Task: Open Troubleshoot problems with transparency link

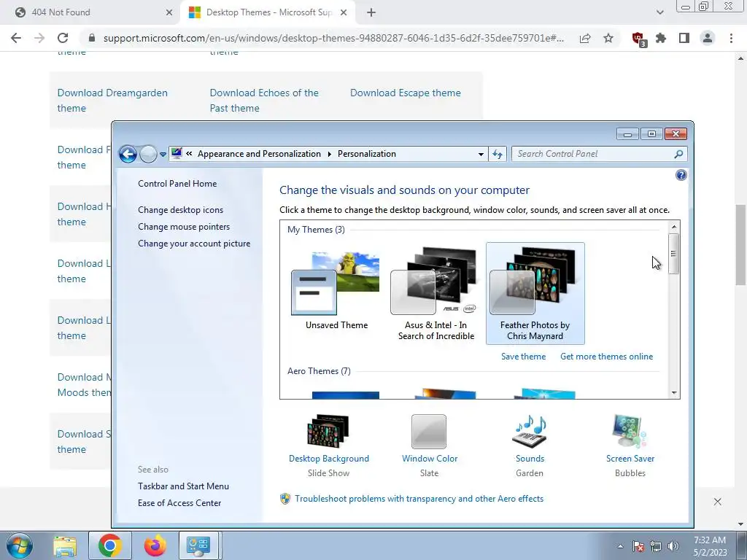Action: [x=419, y=499]
